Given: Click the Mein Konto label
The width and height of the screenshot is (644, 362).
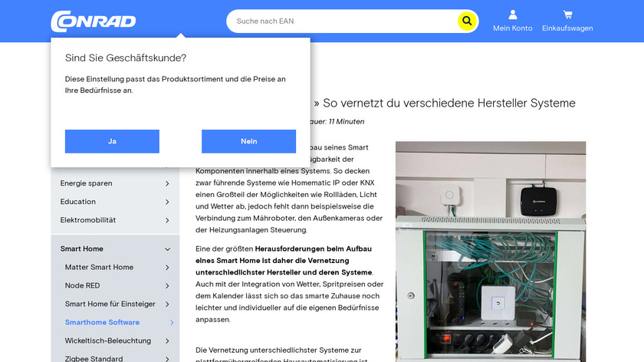Looking at the screenshot, I should 513,28.
